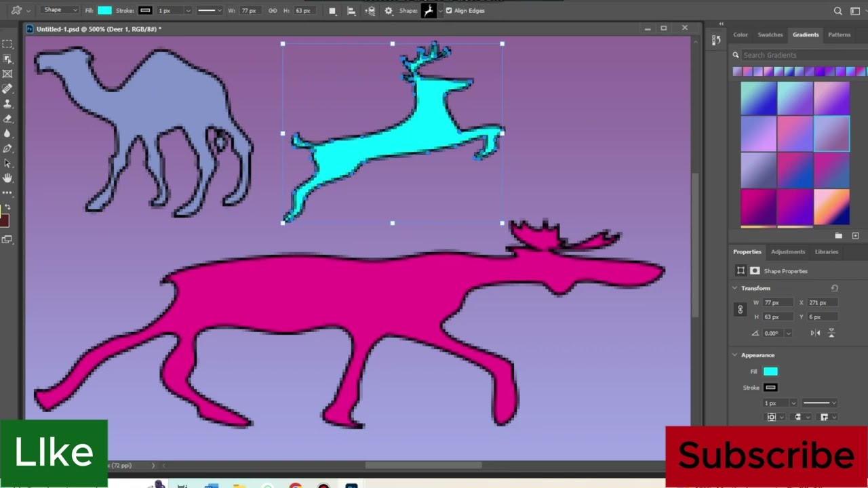
Task: Swap foreground and background colors
Action: (8, 207)
